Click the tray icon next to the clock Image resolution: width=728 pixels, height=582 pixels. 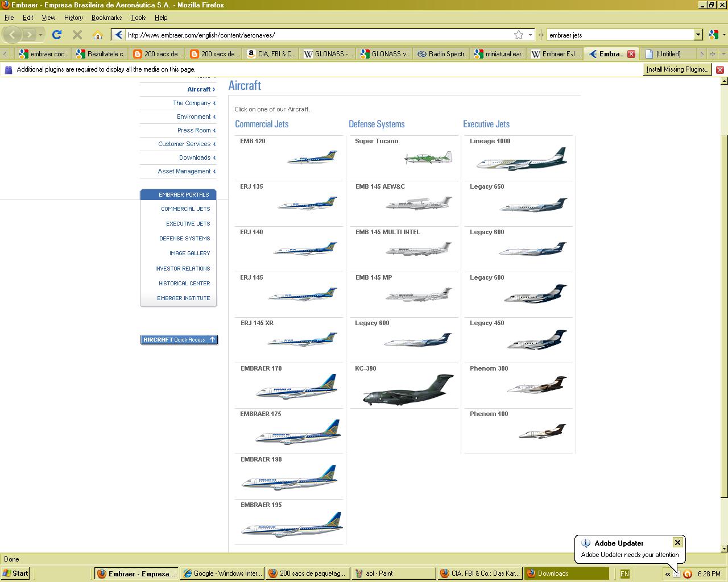click(x=687, y=573)
